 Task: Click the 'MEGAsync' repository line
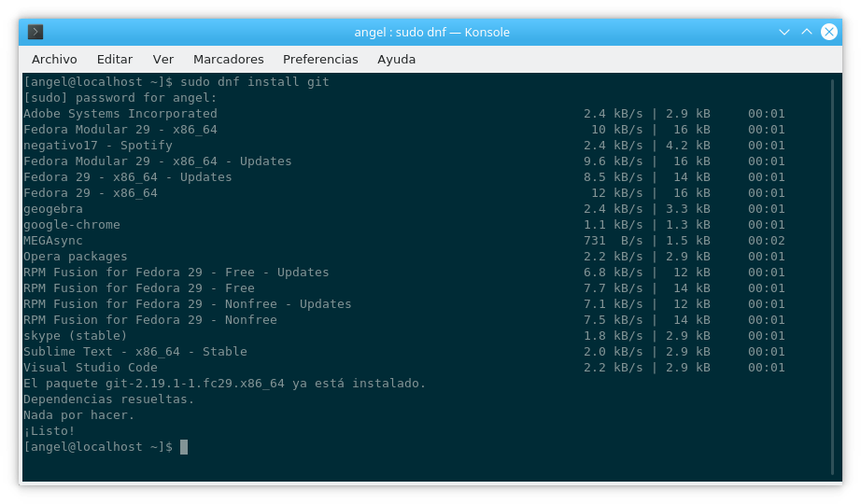[53, 241]
